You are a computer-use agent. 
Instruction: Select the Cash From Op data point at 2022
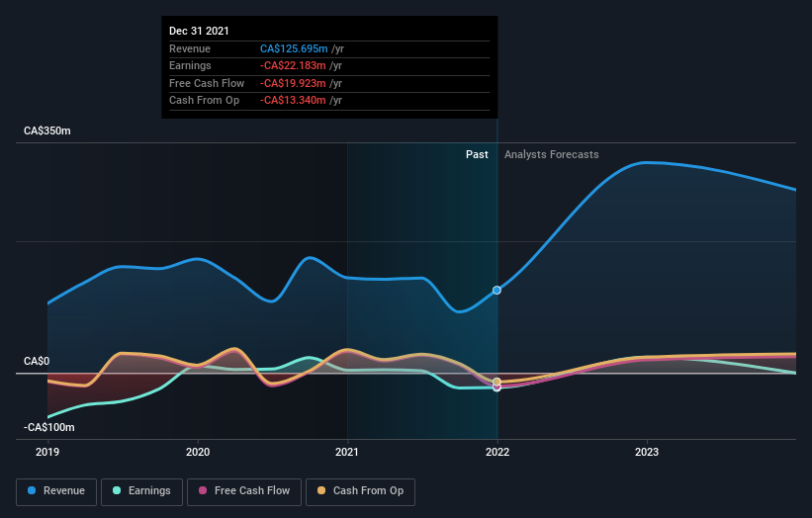coord(496,382)
